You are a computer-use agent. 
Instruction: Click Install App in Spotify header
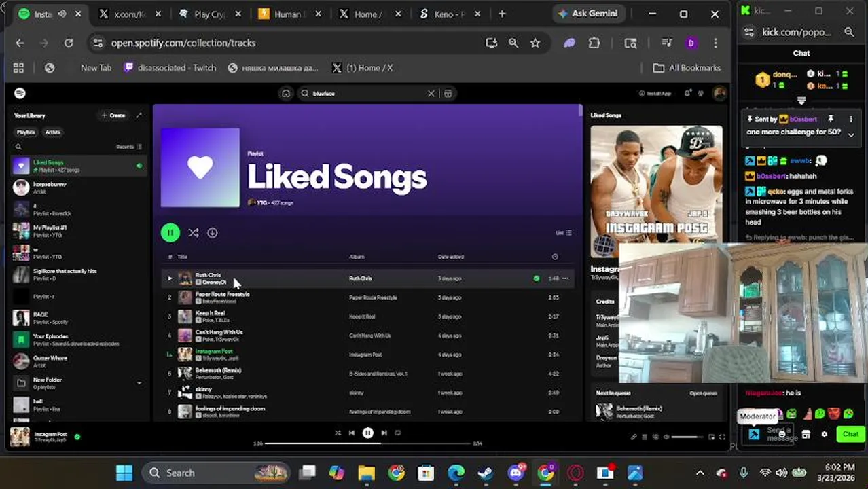tap(655, 94)
